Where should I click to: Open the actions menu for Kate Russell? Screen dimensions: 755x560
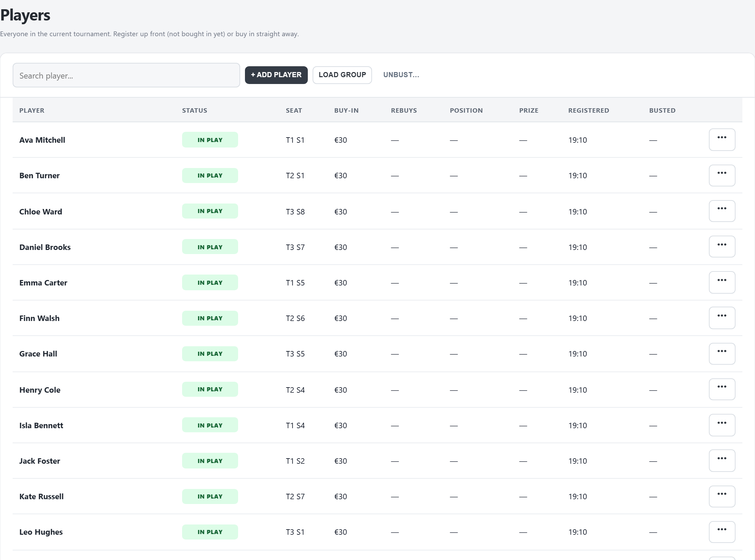[x=722, y=496]
